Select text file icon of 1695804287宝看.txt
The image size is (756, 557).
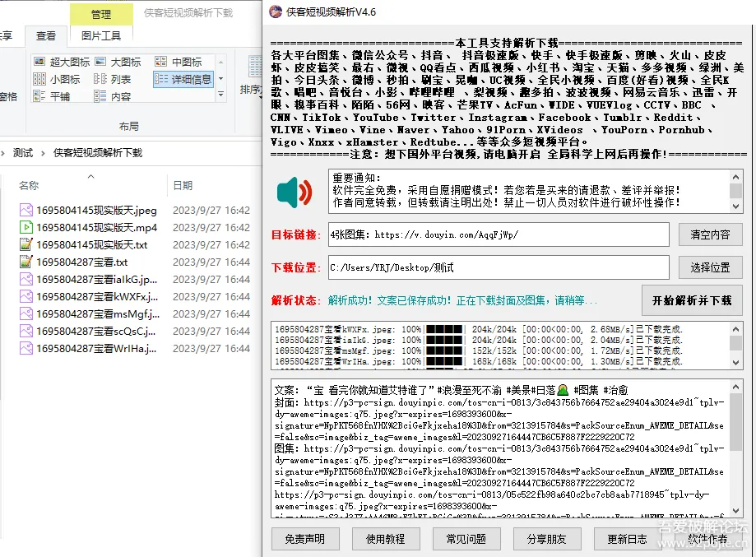[x=26, y=262]
